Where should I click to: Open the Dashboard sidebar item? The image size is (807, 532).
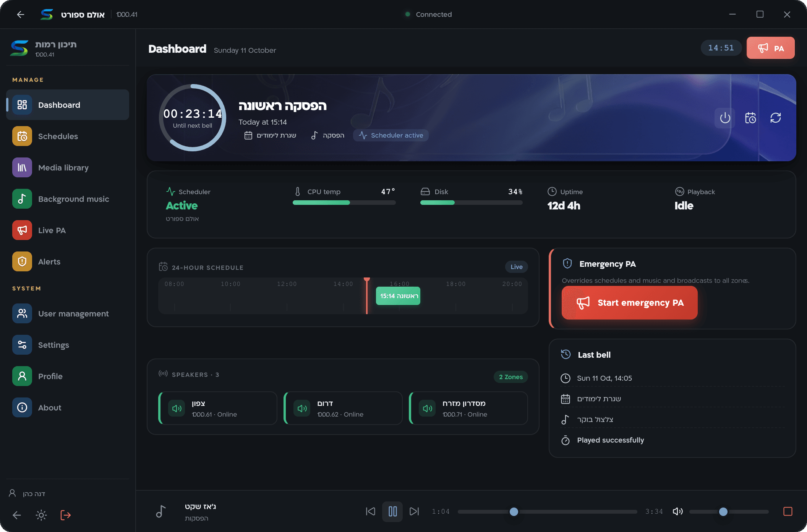(68, 105)
